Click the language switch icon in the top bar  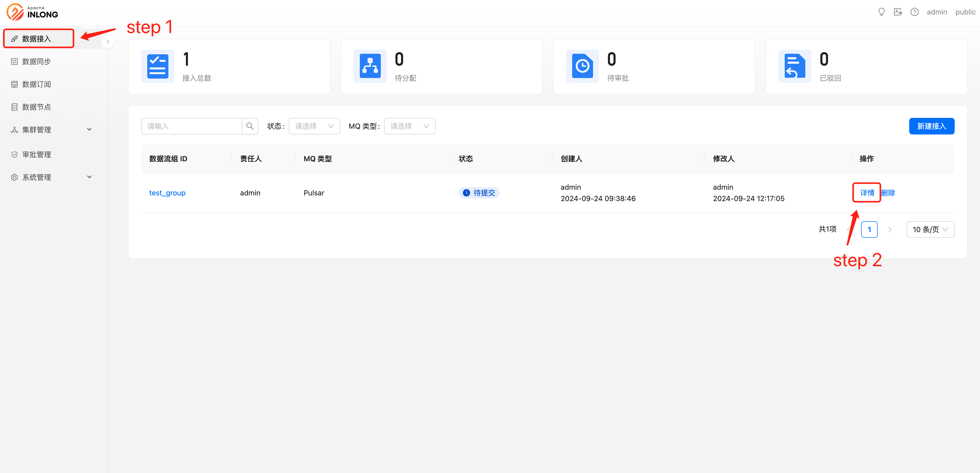coord(898,12)
